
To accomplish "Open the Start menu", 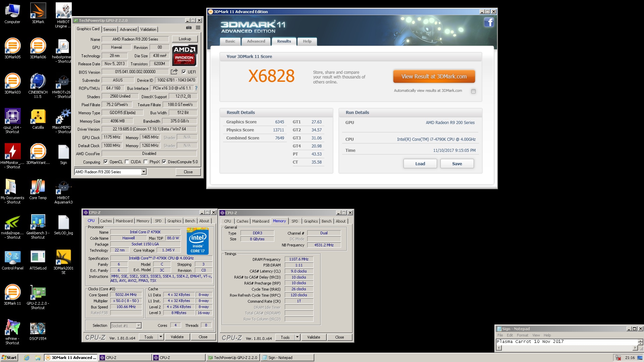I will (x=9, y=358).
